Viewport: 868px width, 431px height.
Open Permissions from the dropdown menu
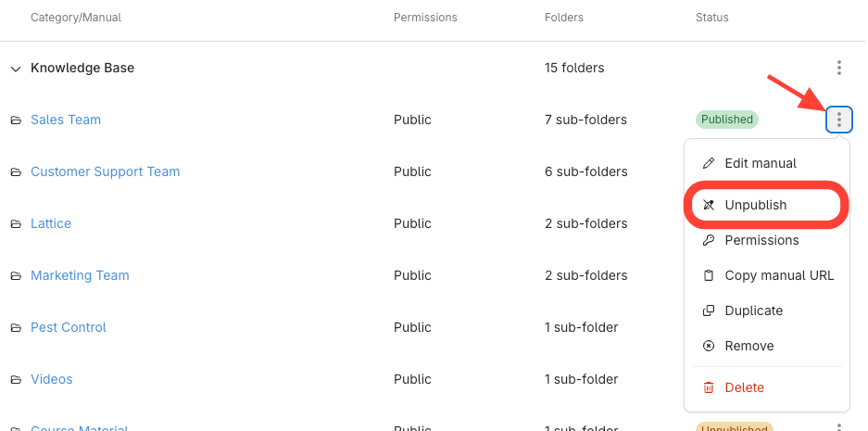[761, 240]
